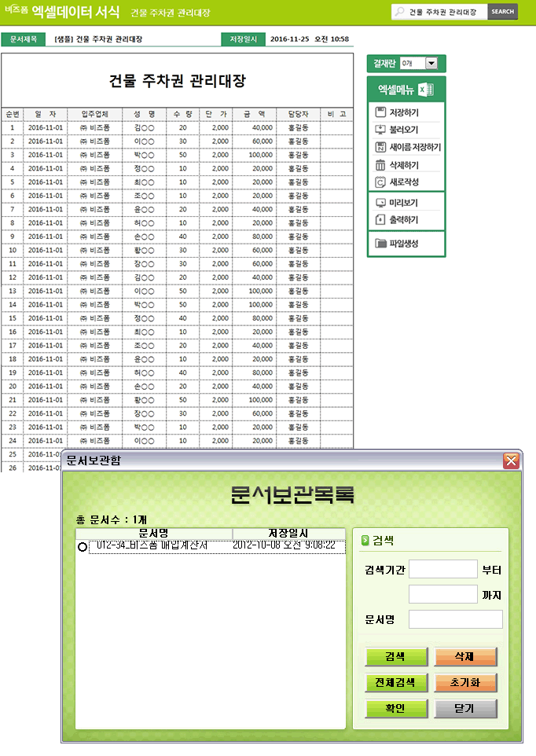Click document title [샘플] 건물 주차권 관리대장

pyautogui.click(x=98, y=39)
